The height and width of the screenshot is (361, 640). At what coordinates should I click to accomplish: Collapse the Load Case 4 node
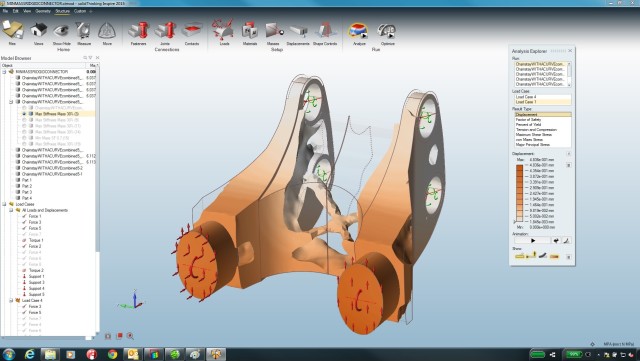point(11,301)
